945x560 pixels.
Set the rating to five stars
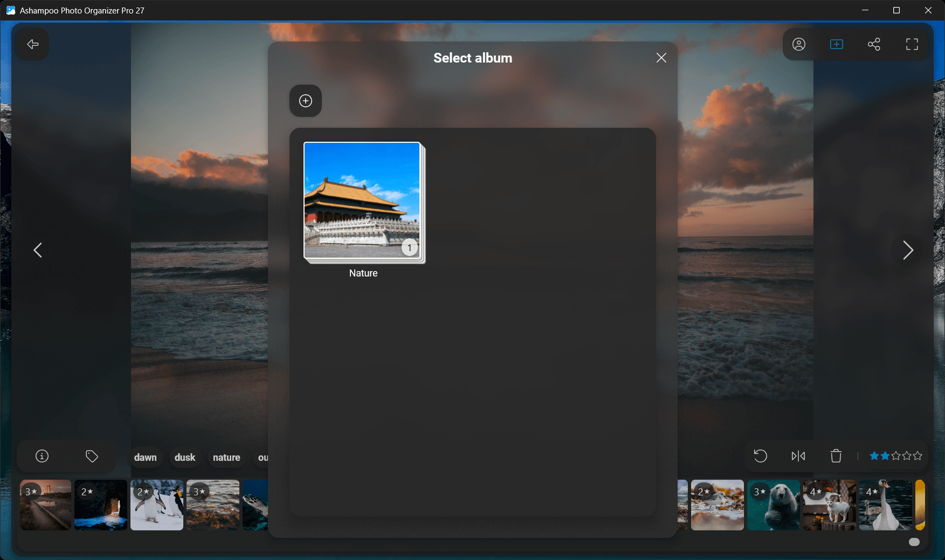pos(918,456)
